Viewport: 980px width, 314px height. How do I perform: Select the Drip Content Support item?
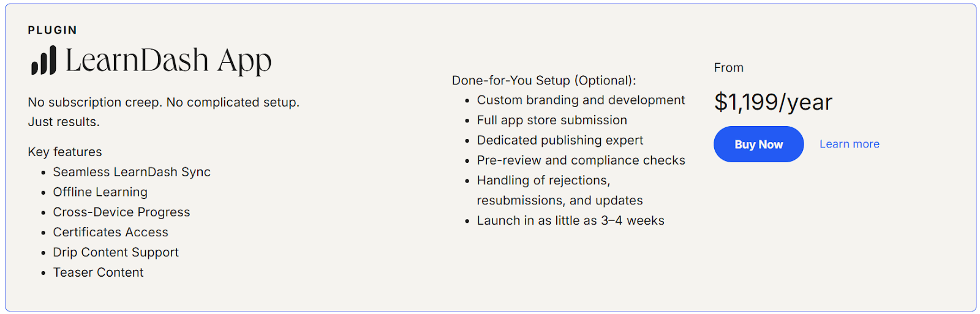click(x=116, y=252)
